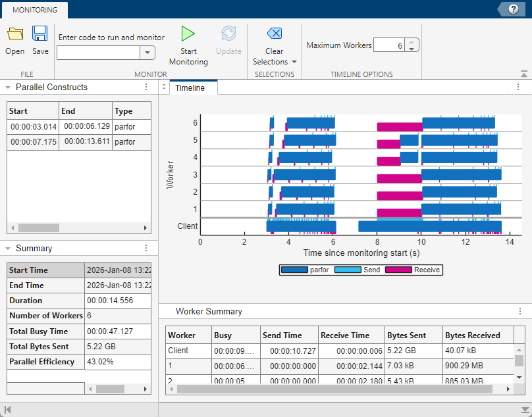This screenshot has height=417, width=532.
Task: Click the 5.22 GB Total Bytes Sent value
Action: coord(117,347)
